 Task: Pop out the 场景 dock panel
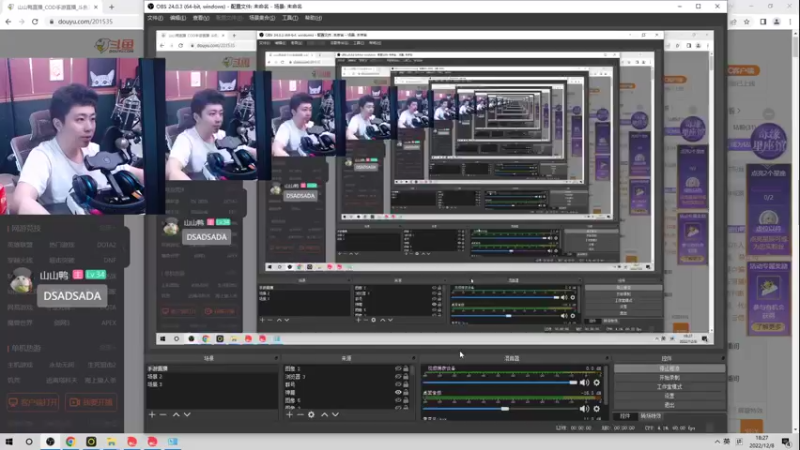pos(276,358)
